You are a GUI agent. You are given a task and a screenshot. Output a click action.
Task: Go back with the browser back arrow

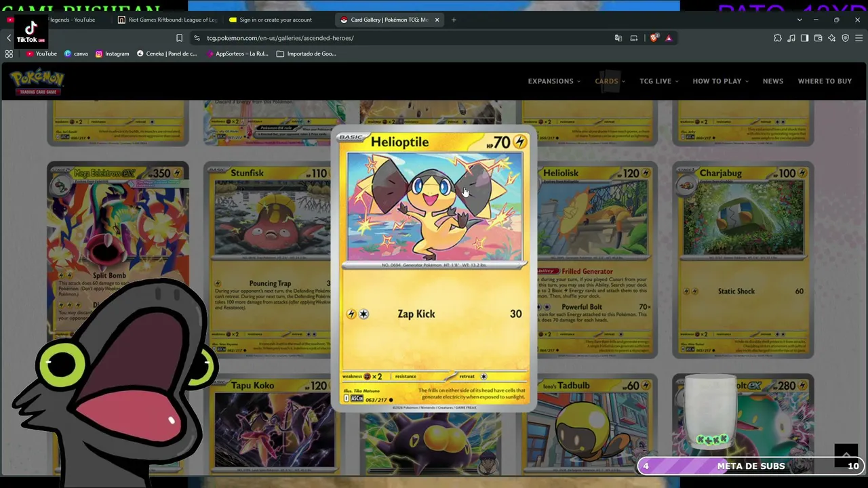tap(9, 38)
